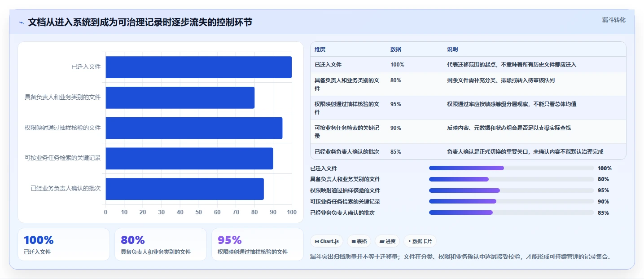Screen dimensions: 644x279
Task: Click the 95% data card
Action: pos(258,244)
